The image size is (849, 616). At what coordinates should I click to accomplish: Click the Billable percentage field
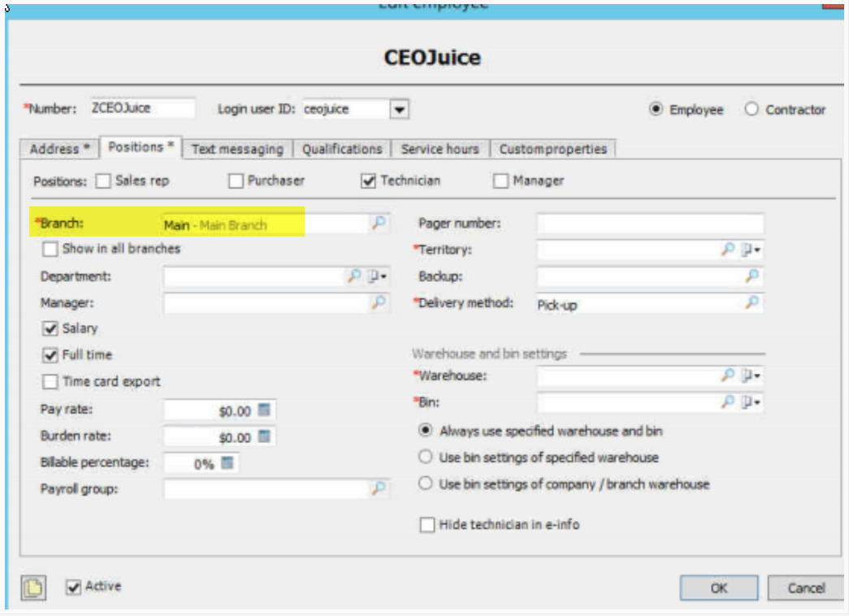tap(192, 463)
